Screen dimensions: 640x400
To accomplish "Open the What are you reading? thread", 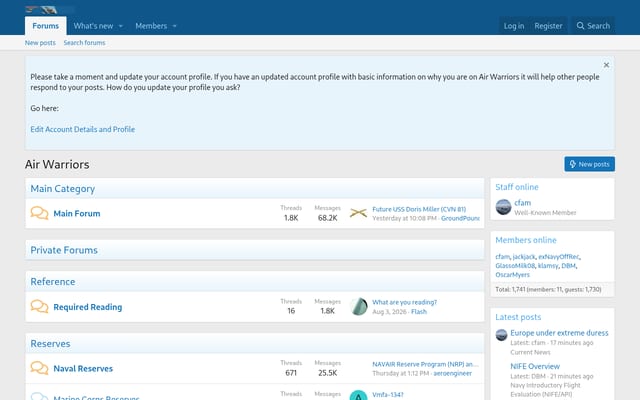I will [404, 302].
